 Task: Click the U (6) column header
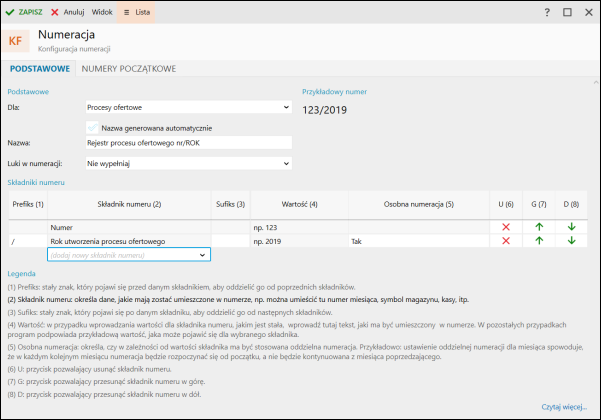click(x=506, y=205)
